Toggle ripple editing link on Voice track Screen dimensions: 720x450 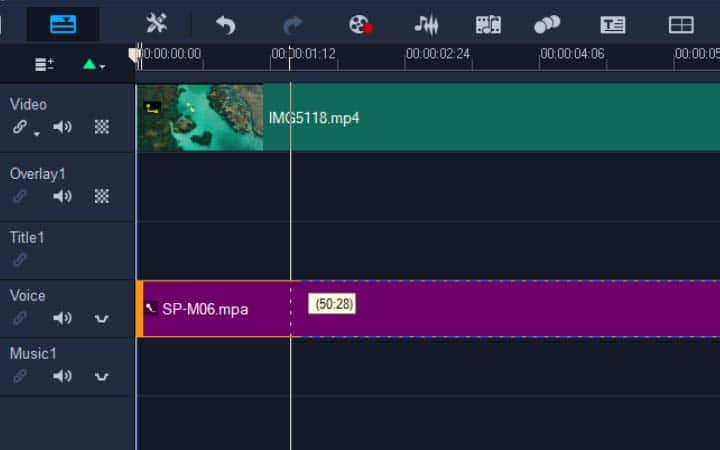pos(20,318)
